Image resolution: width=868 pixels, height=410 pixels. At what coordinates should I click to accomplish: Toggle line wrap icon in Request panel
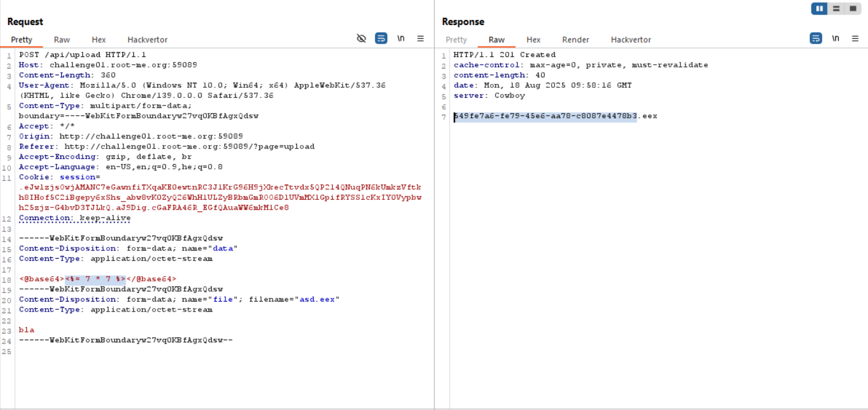click(381, 38)
